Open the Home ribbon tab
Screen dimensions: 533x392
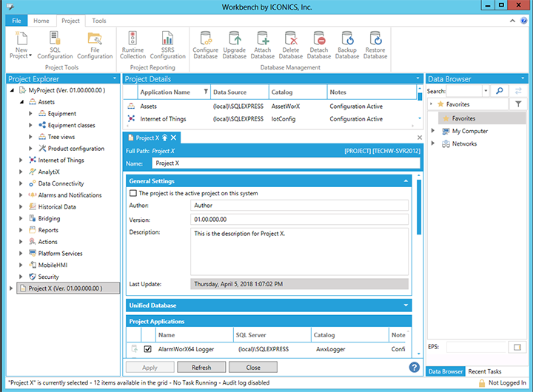[x=41, y=21]
